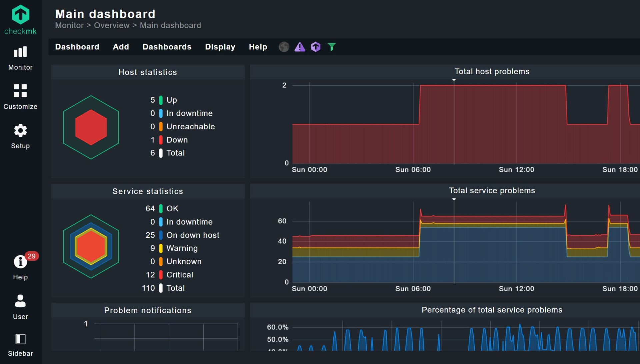Image resolution: width=640 pixels, height=364 pixels.
Task: Open the Help menu in menu bar
Action: [x=258, y=47]
